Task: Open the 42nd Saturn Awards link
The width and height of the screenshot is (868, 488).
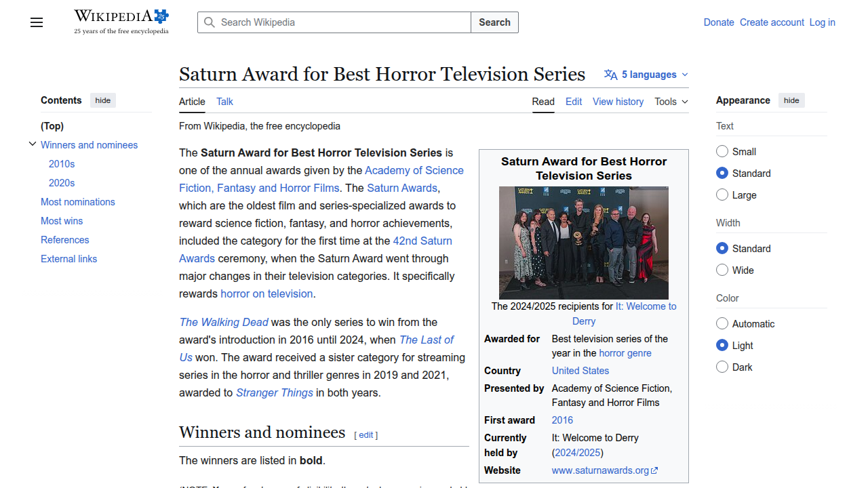Action: [x=422, y=241]
